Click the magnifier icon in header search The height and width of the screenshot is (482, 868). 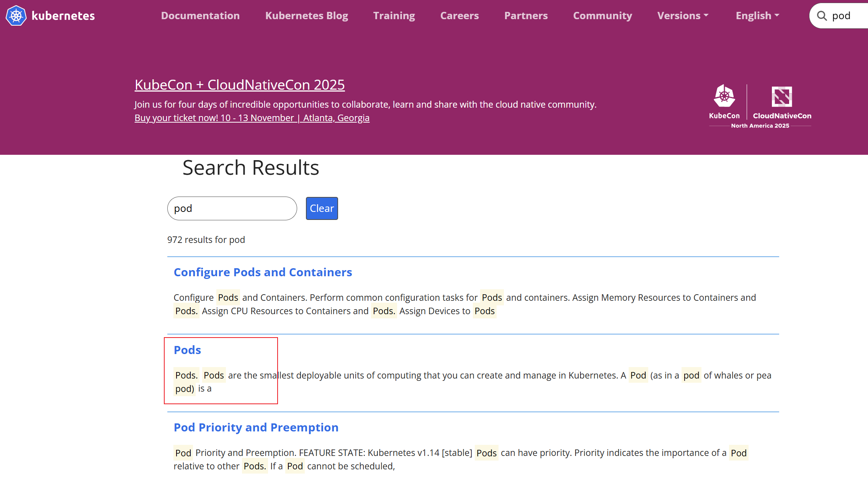pyautogui.click(x=822, y=16)
